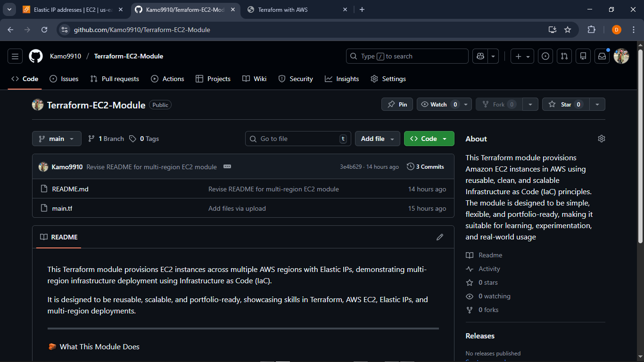The image size is (644, 362).
Task: Open the Add file dropdown
Action: point(377,139)
